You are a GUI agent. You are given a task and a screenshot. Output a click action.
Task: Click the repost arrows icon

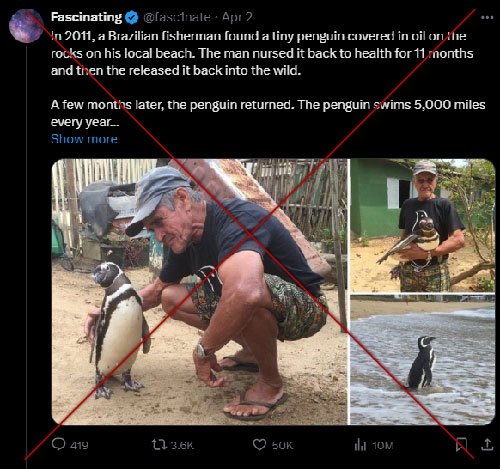click(159, 444)
